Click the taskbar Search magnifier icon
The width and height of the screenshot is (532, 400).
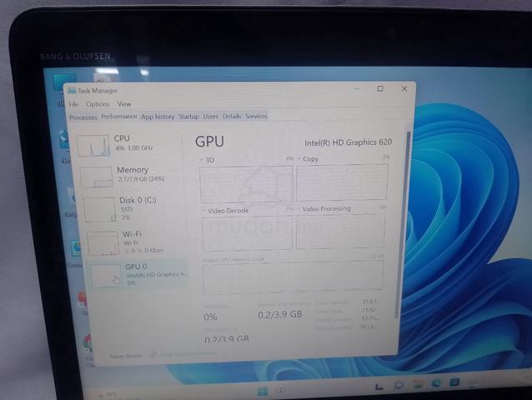pyautogui.click(x=281, y=391)
